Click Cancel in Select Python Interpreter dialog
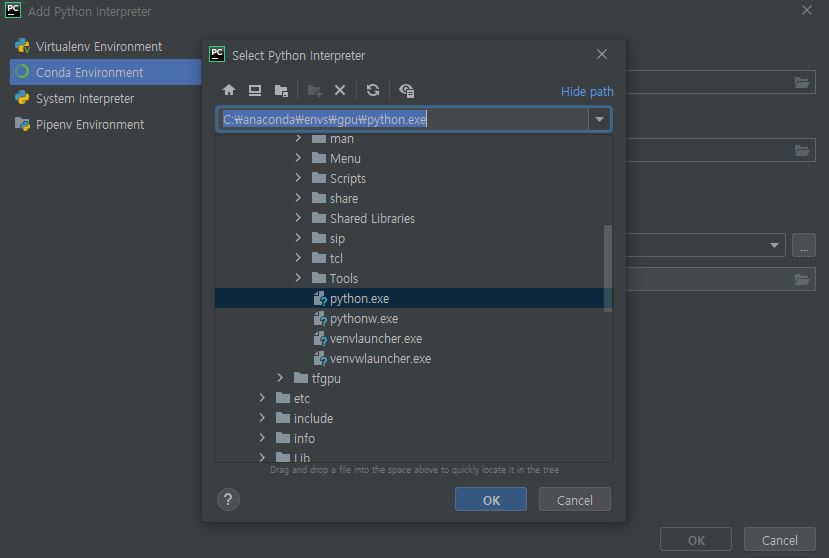 point(575,500)
